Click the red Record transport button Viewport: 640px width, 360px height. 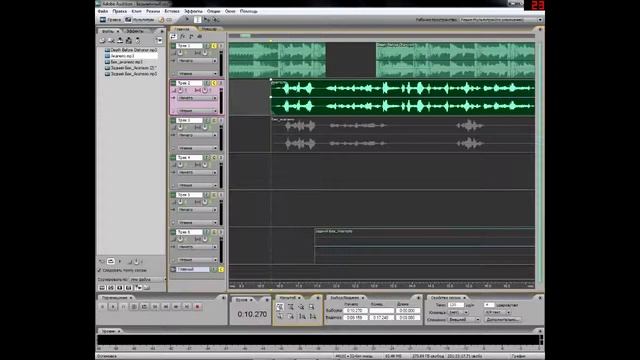(198, 307)
